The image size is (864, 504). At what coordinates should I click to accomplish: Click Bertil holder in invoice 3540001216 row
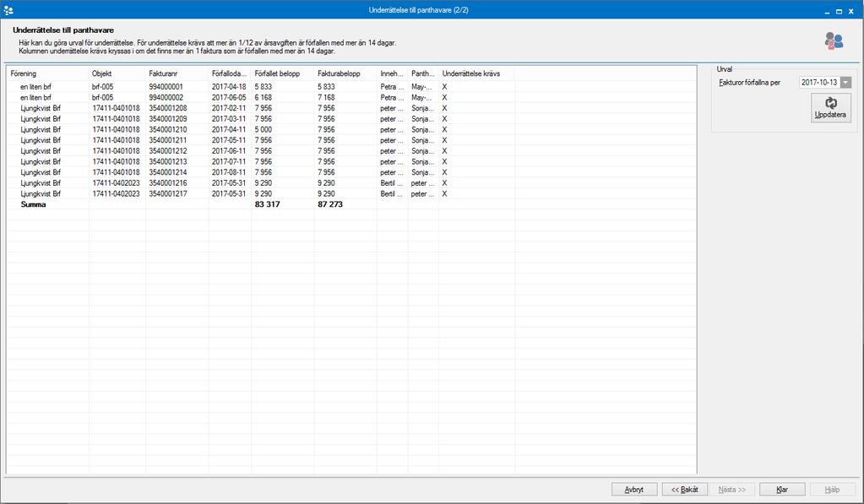392,183
